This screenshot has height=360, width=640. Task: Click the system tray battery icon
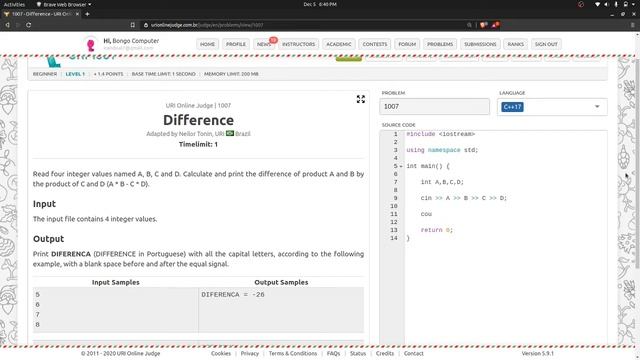(626, 4)
